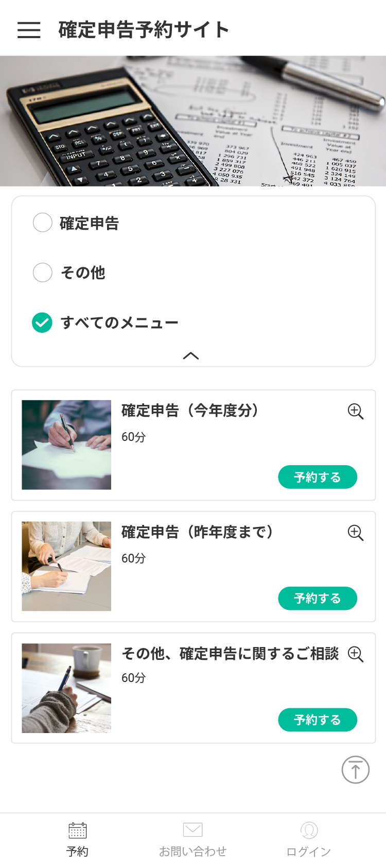This screenshot has height=868, width=386.
Task: Open the envelope お問い合わせ icon
Action: click(x=192, y=830)
